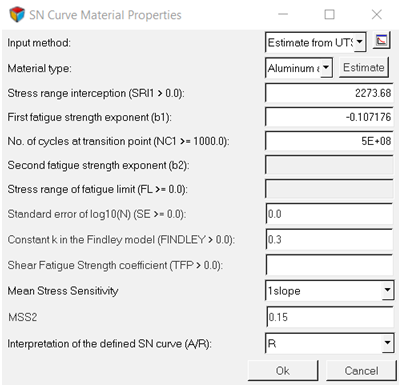Click the Shear Fatigue Strength TFP field
The image size is (399, 386).
[x=329, y=265]
